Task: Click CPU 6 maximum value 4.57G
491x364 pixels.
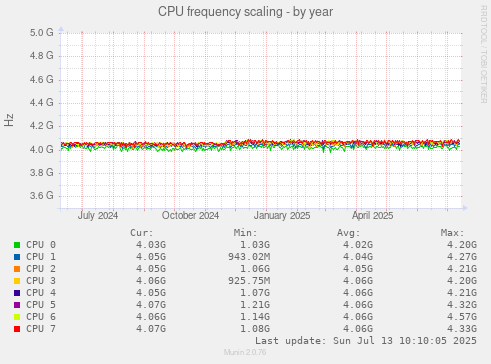Action: [x=462, y=317]
